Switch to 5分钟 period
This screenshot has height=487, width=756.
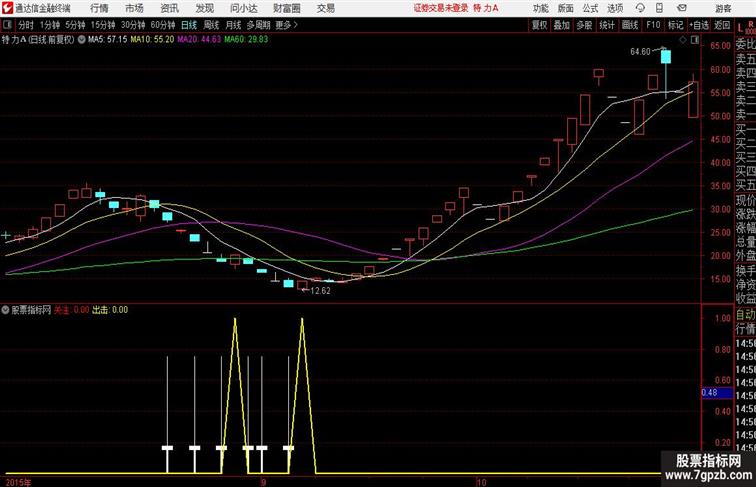pyautogui.click(x=75, y=25)
